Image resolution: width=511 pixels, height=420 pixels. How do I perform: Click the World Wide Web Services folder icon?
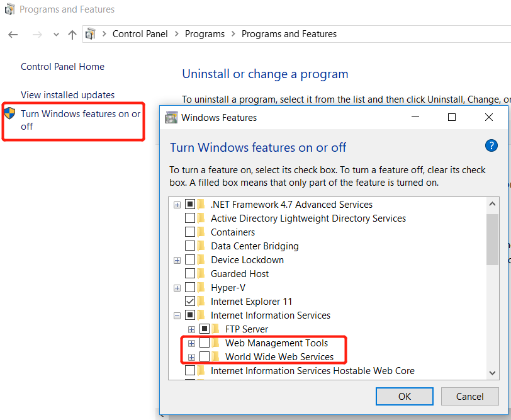tap(215, 357)
